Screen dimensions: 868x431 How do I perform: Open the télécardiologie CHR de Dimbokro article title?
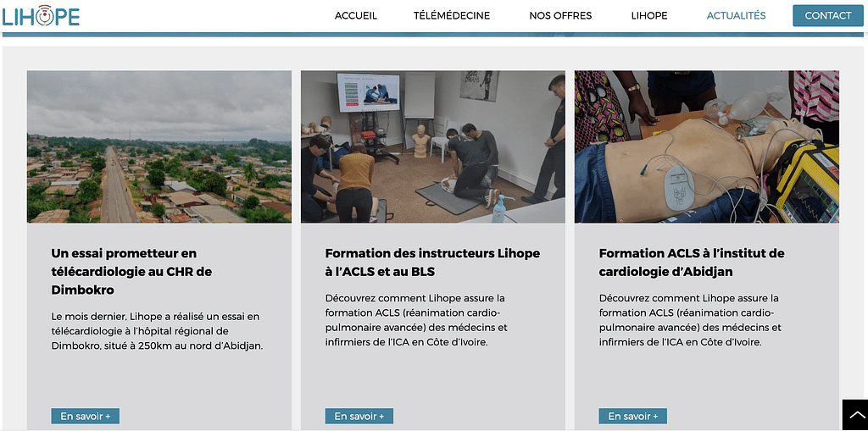pos(131,271)
